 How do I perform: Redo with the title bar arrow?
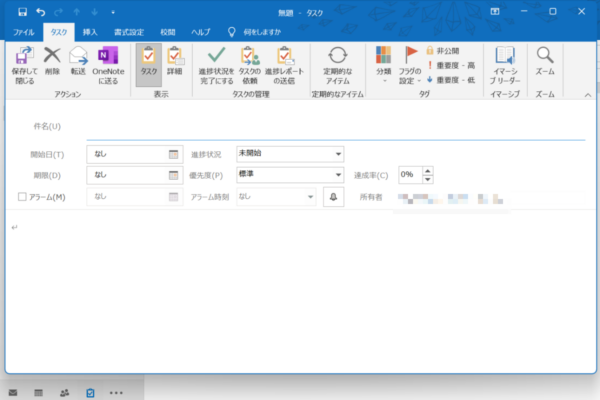pyautogui.click(x=59, y=12)
